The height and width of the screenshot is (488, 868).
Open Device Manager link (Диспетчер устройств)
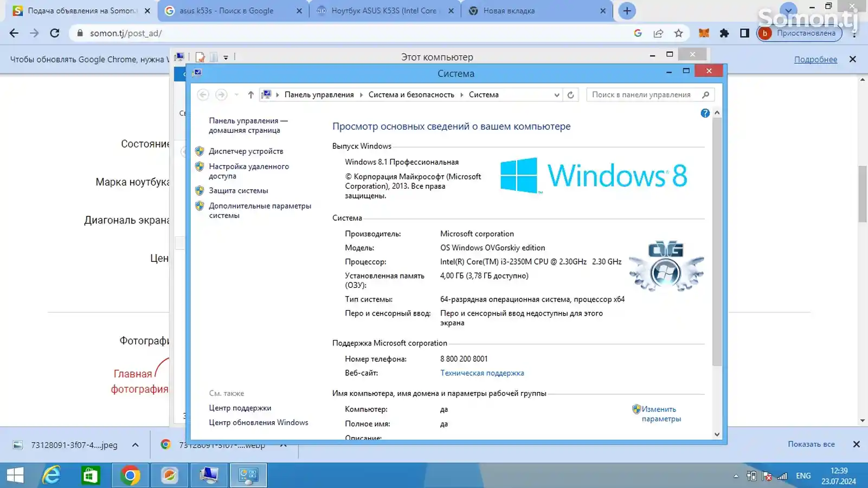pos(246,151)
